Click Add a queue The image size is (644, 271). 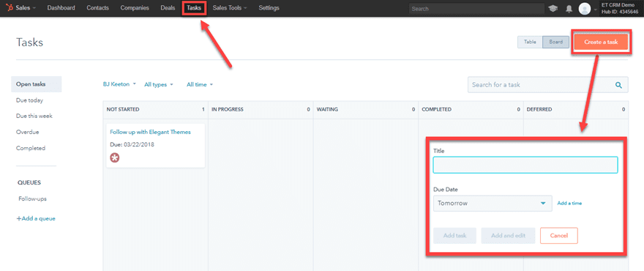click(36, 218)
